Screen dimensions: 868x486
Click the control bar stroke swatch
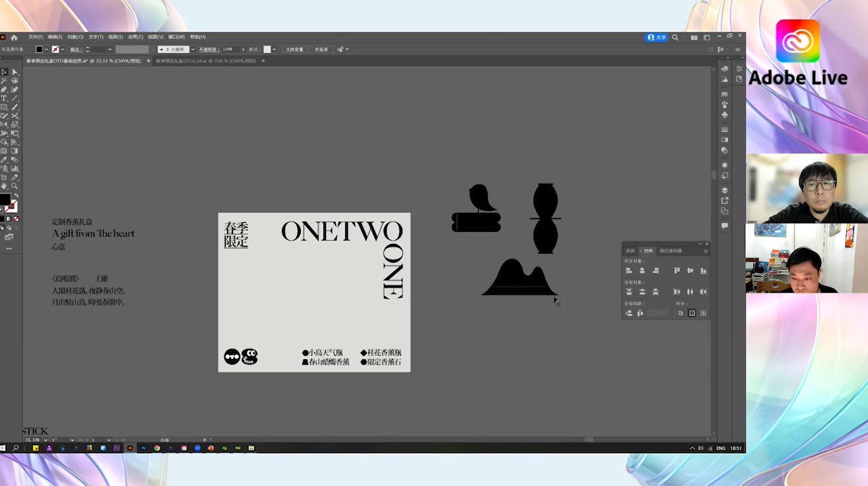[x=55, y=49]
